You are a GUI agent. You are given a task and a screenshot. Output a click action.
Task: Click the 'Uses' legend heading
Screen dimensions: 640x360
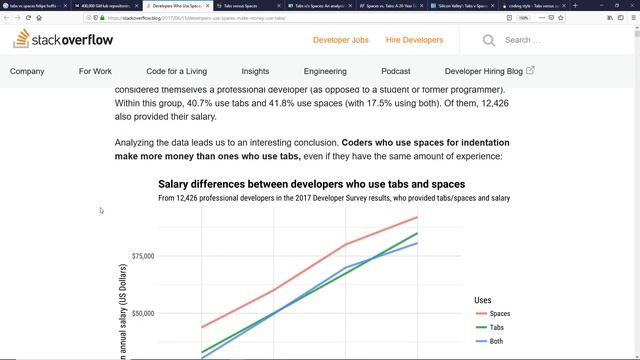[x=482, y=300]
